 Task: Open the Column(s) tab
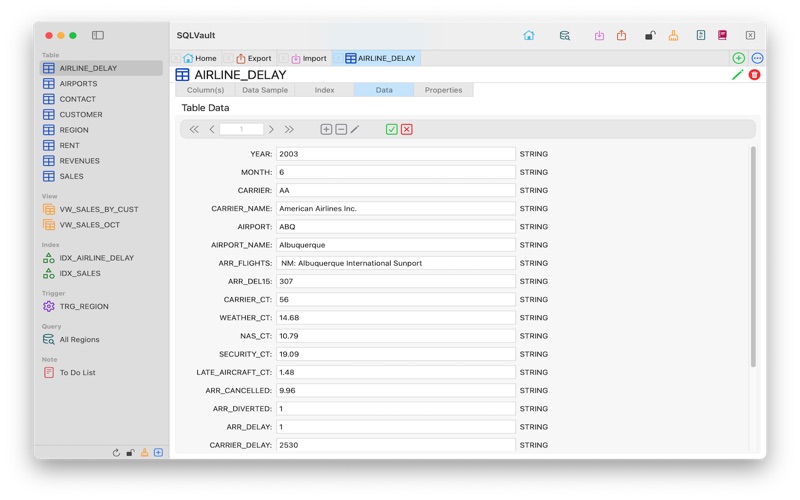pos(205,90)
